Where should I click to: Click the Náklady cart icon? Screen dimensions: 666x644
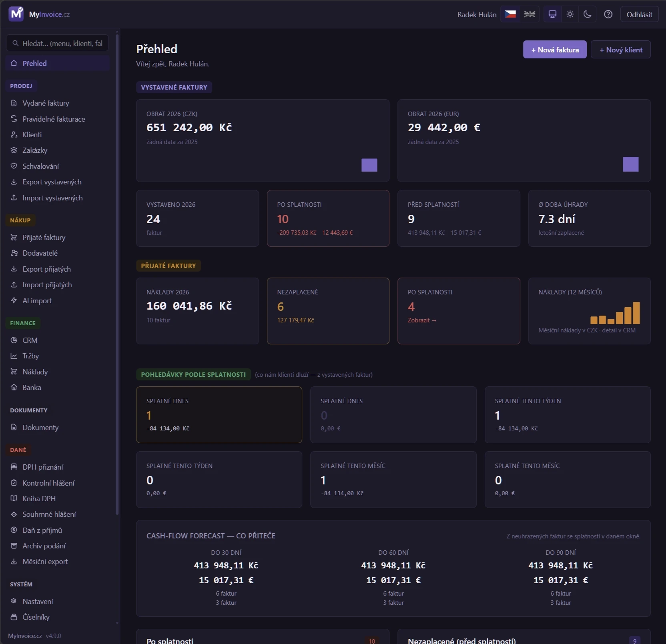point(14,372)
